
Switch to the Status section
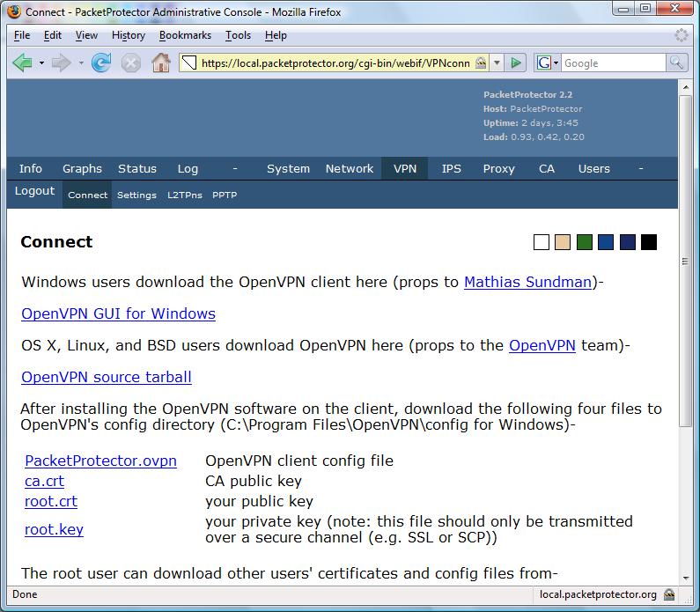click(x=137, y=168)
